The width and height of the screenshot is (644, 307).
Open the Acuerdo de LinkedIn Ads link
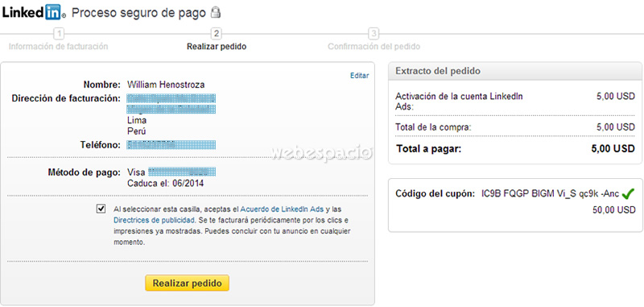(x=282, y=209)
